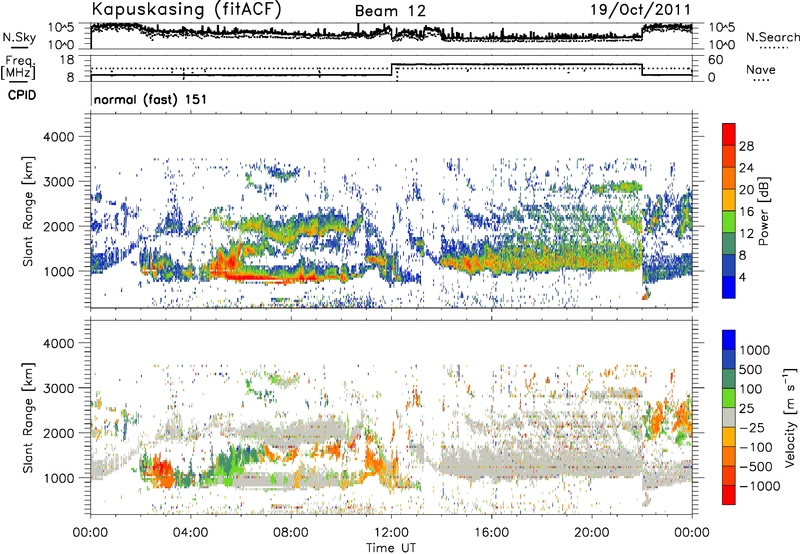
Task: Click the '-1000' label on velocity colorbar
Action: (x=760, y=486)
